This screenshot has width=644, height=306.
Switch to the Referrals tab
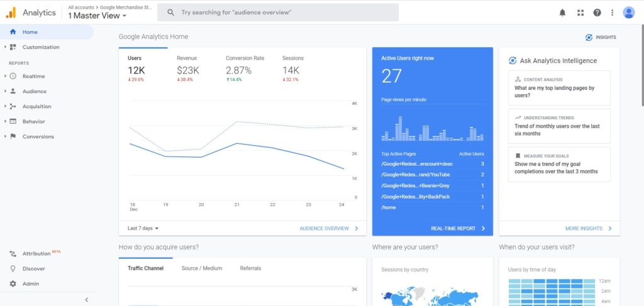(250, 268)
